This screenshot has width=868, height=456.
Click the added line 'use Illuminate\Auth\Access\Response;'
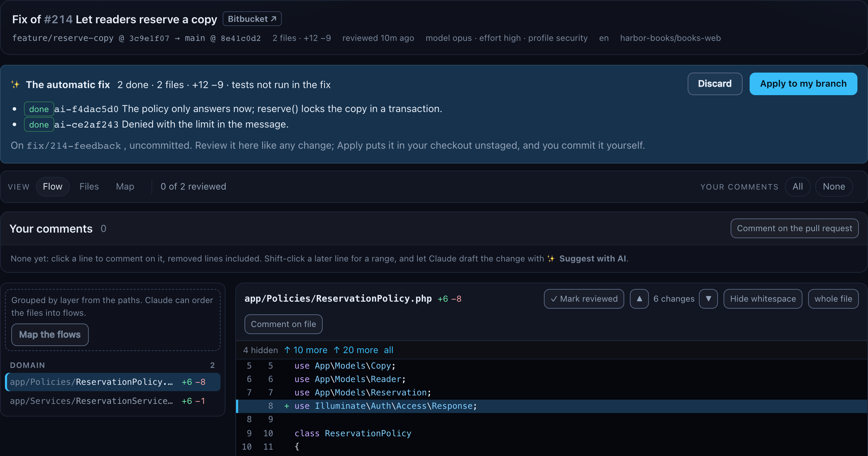551,406
